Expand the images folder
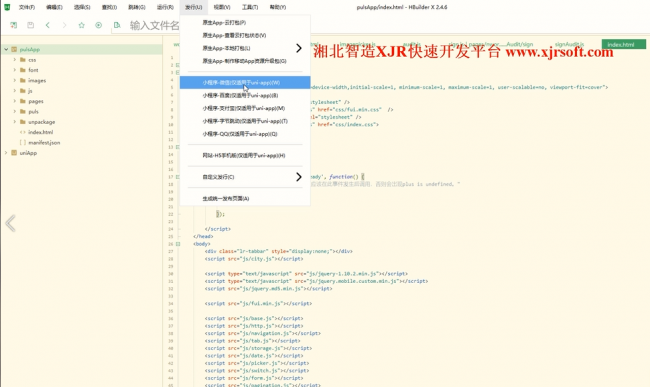Image resolution: width=650 pixels, height=387 pixels. tap(15, 80)
